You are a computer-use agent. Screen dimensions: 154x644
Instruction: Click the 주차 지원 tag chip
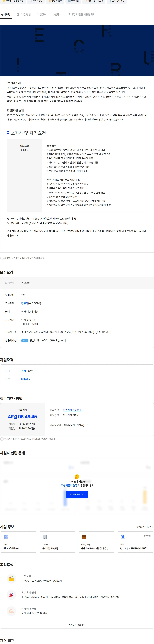(73, 1)
